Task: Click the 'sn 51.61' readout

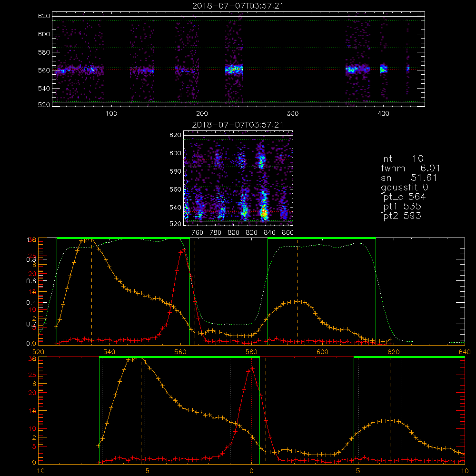Action: [x=409, y=178]
